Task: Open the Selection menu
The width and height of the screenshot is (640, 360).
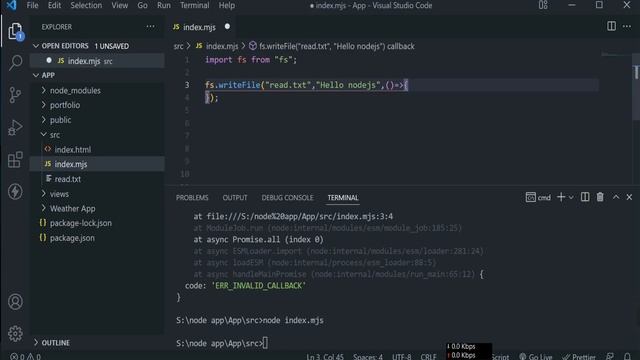Action: click(x=86, y=5)
